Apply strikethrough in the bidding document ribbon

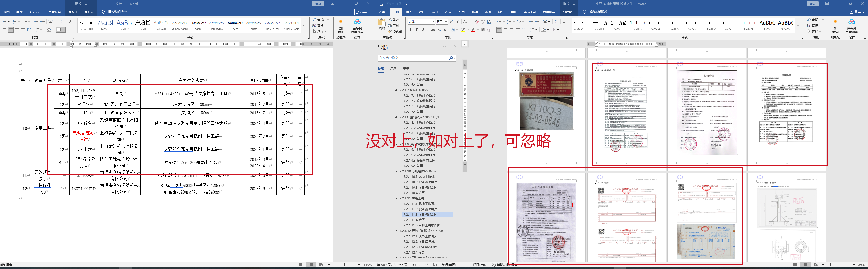(x=433, y=30)
